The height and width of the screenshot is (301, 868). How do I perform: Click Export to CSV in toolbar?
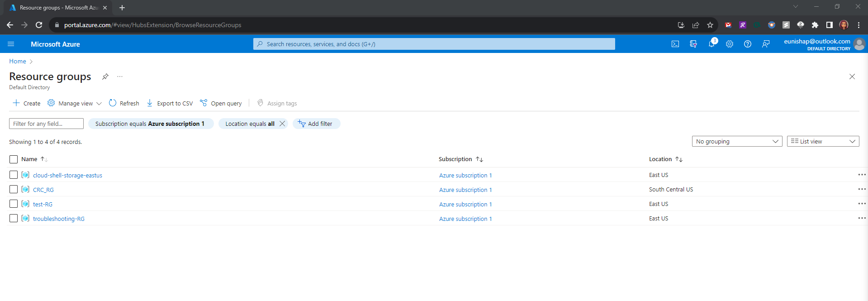[x=170, y=103]
